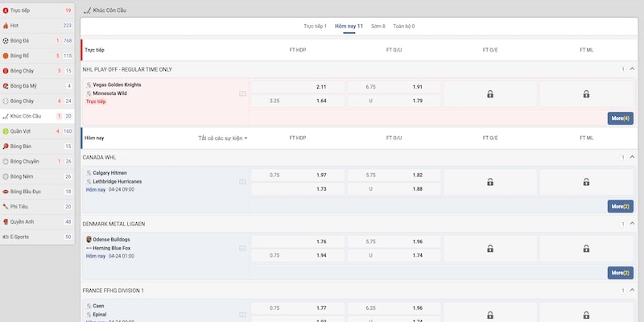Open the Quần Vợt tennis icon

tap(6, 130)
